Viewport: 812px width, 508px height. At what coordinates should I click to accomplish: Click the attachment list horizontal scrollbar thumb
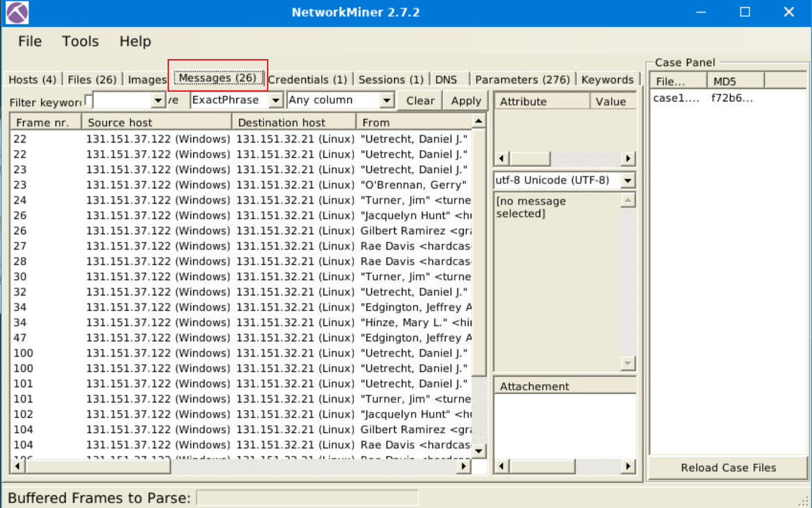pyautogui.click(x=542, y=466)
